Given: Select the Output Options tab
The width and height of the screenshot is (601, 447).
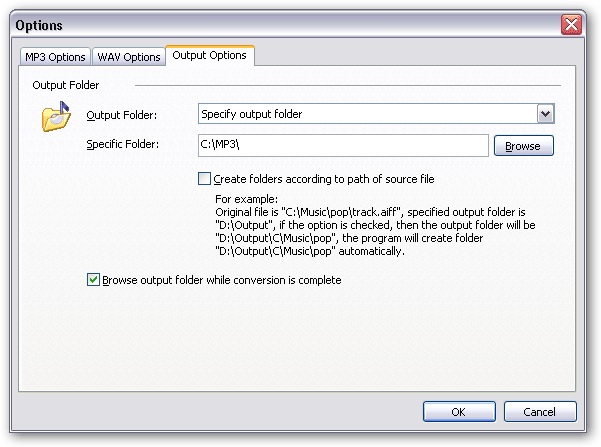Looking at the screenshot, I should 209,55.
